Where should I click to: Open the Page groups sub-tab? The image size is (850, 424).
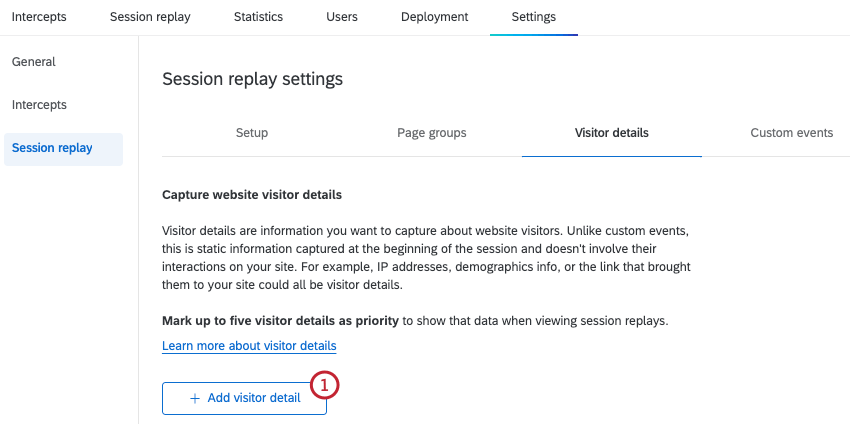(x=432, y=133)
